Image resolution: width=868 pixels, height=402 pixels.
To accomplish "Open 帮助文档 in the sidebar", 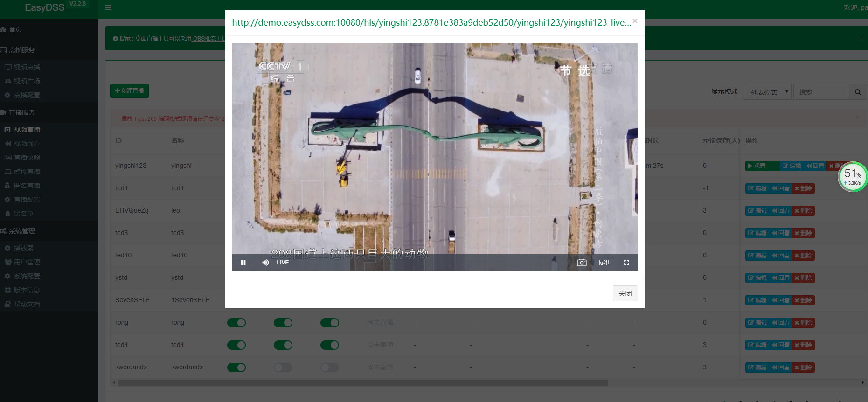I will [x=27, y=304].
